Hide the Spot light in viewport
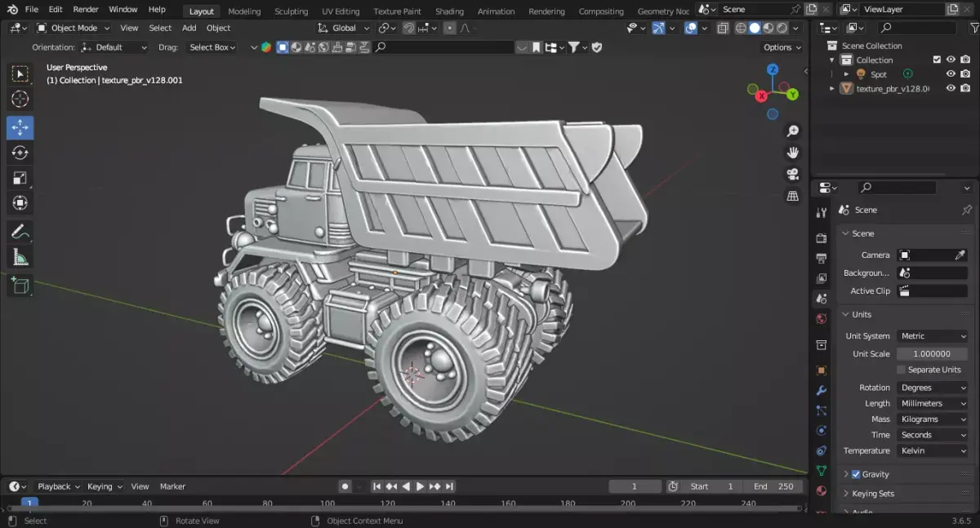980x528 pixels. coord(951,74)
